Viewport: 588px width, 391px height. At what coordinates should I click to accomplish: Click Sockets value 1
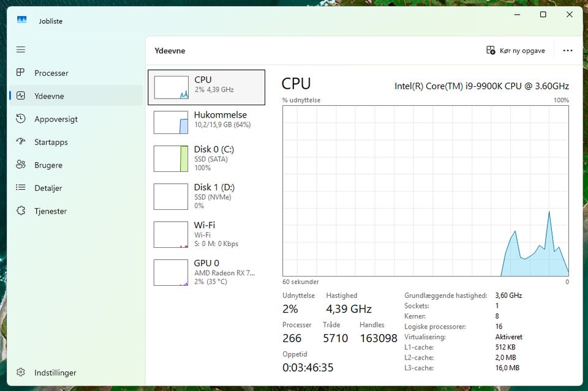[x=497, y=306]
